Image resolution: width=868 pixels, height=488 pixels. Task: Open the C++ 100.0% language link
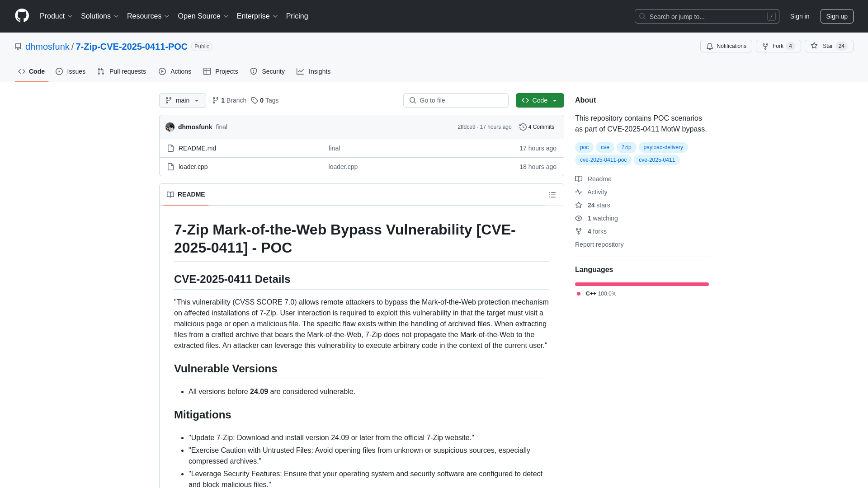click(x=596, y=294)
